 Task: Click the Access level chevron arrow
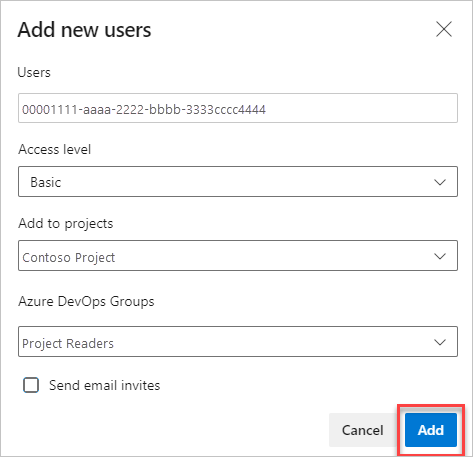click(440, 182)
